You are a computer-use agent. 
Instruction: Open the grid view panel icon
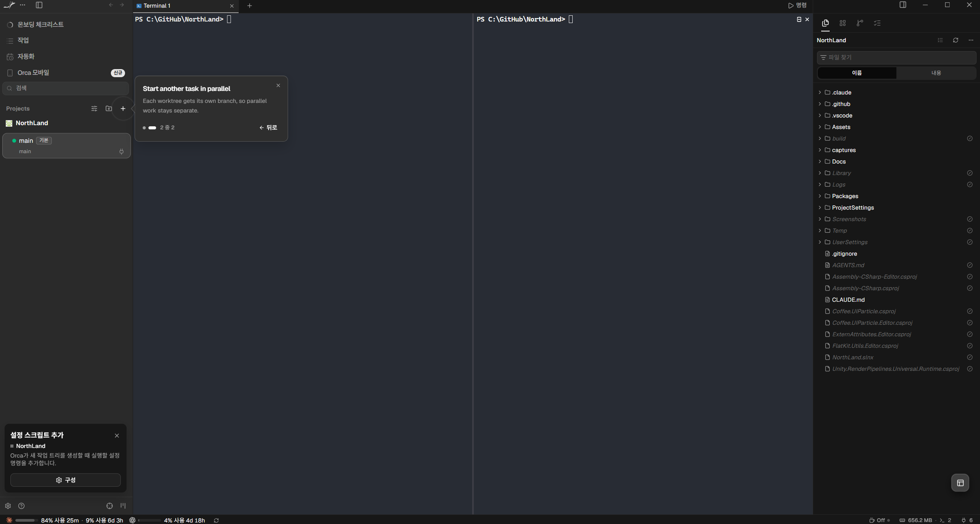(x=843, y=23)
